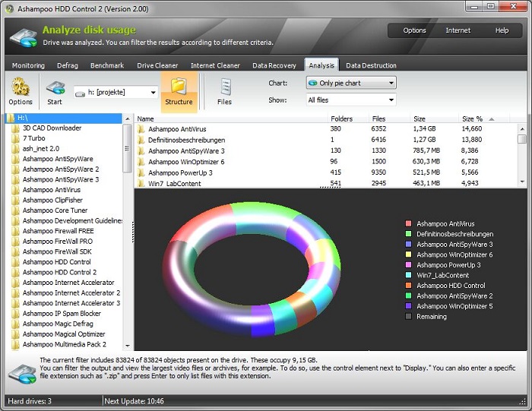Open the Options gears icon in toolbar
This screenshot has width=532, height=411.
coord(21,87)
